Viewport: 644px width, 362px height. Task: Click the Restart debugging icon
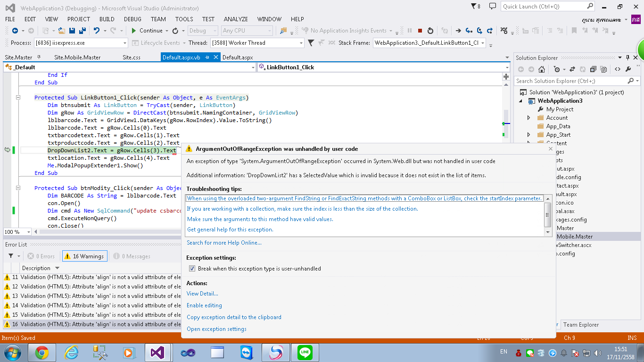pos(430,31)
